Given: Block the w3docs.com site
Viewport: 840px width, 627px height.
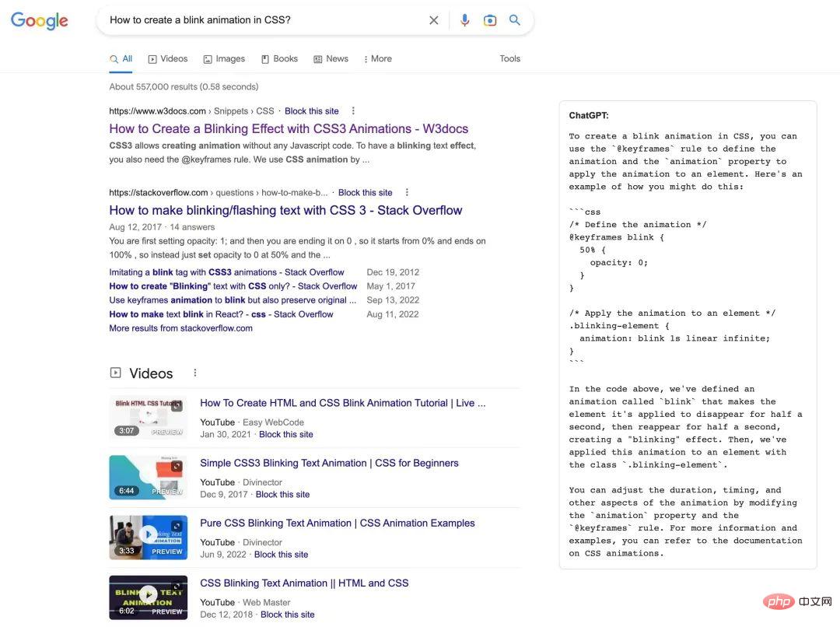Looking at the screenshot, I should [x=312, y=111].
